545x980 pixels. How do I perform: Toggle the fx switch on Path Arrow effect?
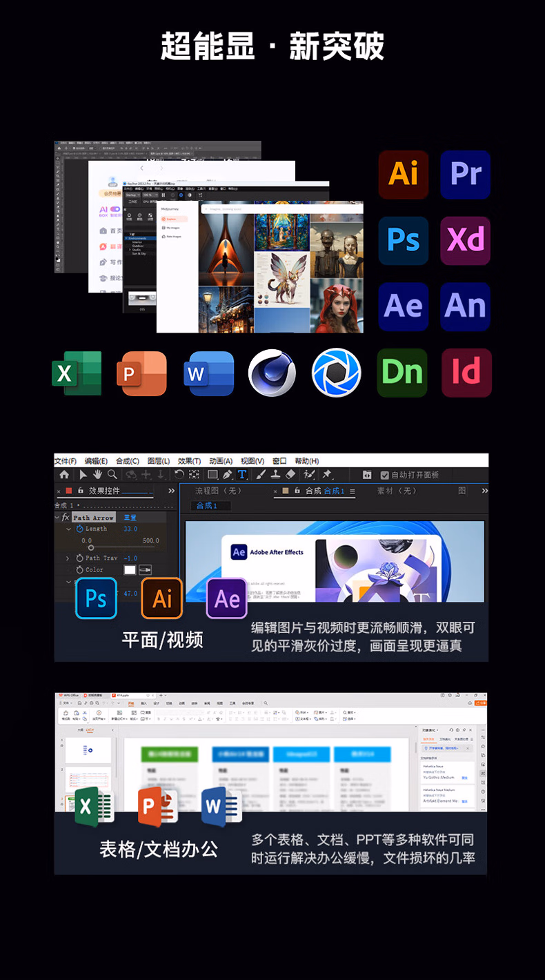[66, 518]
